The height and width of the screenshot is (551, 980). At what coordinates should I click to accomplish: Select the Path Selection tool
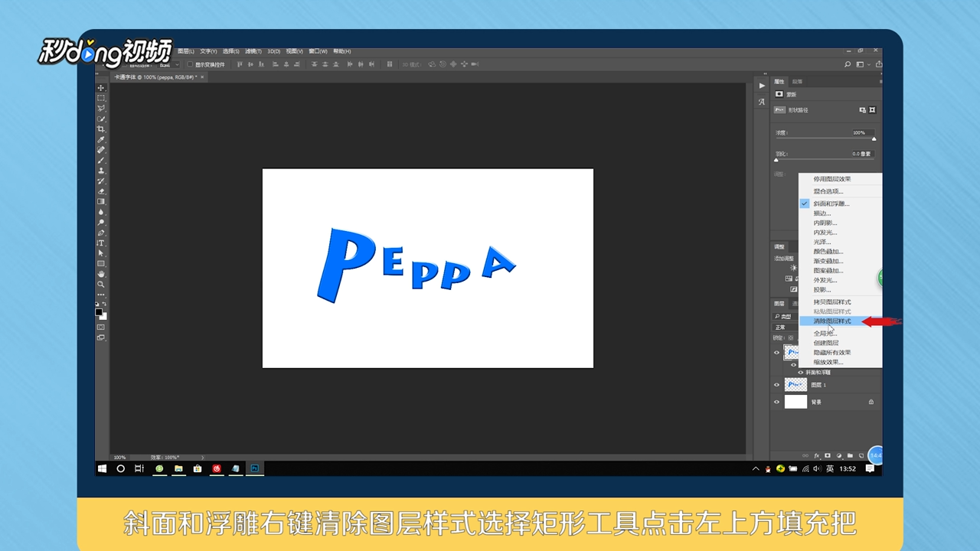(x=101, y=253)
